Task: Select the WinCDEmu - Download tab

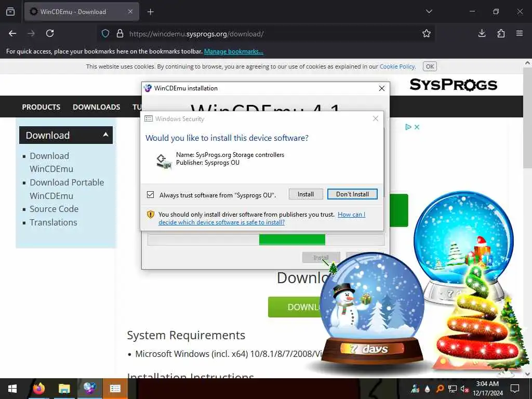Action: point(82,11)
